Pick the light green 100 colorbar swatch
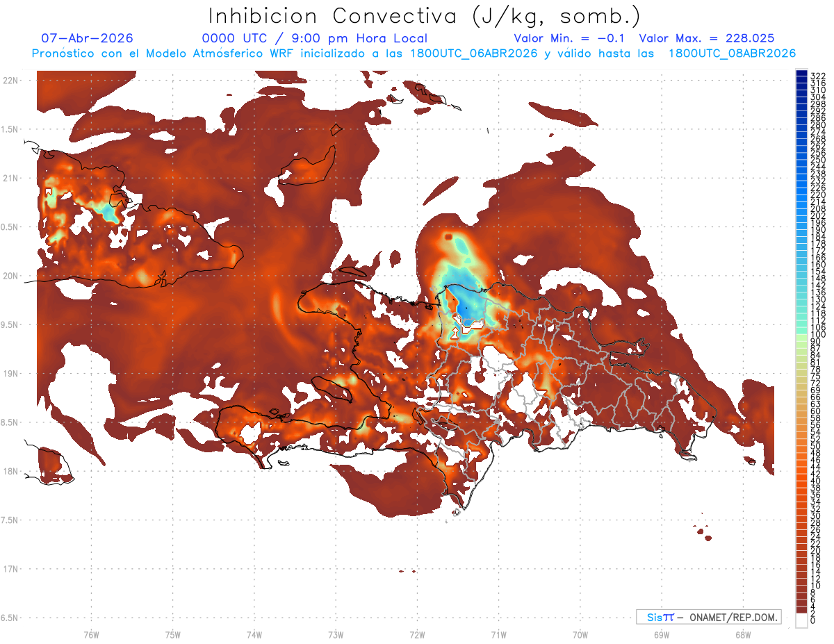This screenshot has height=644, width=834. (x=801, y=335)
